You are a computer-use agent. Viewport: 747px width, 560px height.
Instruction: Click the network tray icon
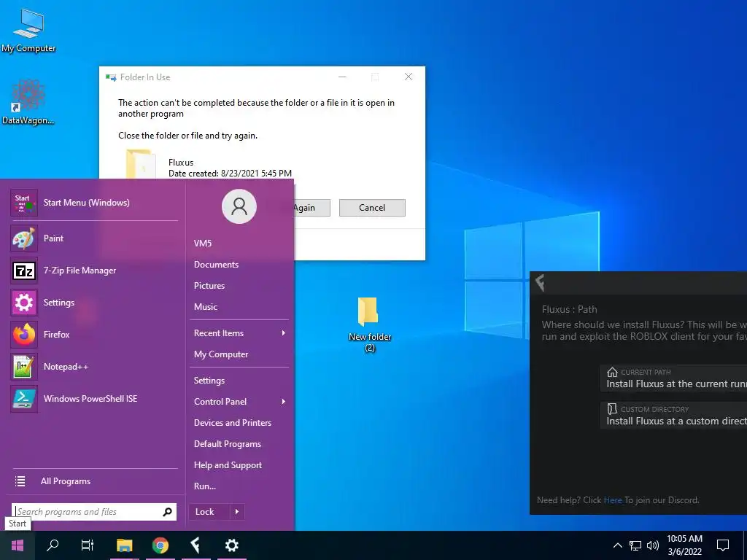(x=635, y=545)
